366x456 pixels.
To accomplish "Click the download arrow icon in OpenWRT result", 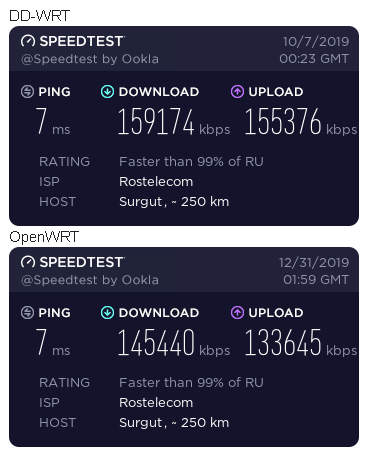I will (107, 313).
